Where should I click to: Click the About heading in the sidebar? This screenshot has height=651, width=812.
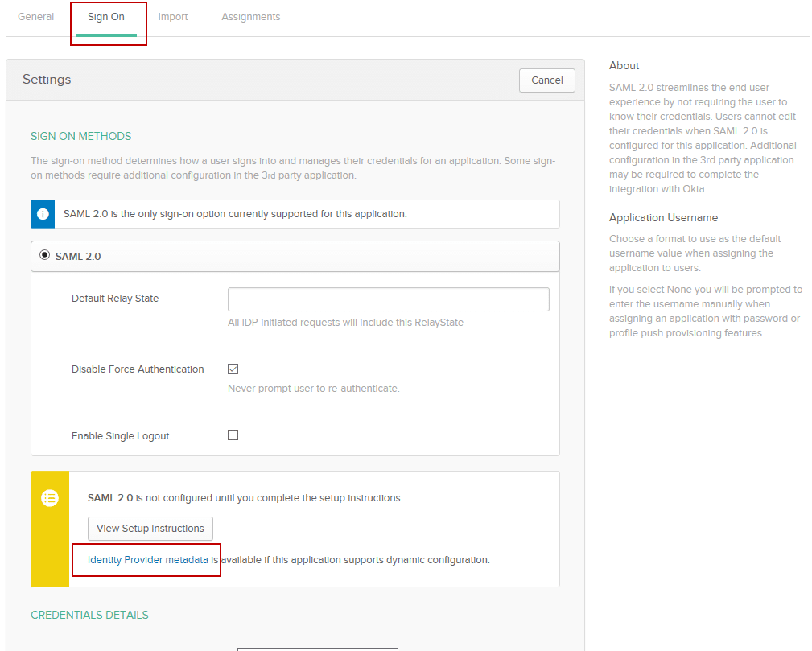[x=624, y=66]
